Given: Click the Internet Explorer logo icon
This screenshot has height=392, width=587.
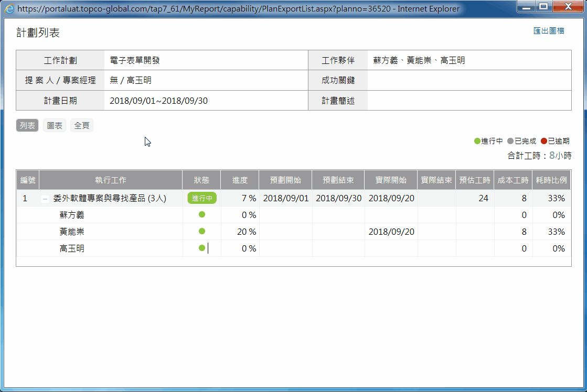Looking at the screenshot, I should point(9,8).
